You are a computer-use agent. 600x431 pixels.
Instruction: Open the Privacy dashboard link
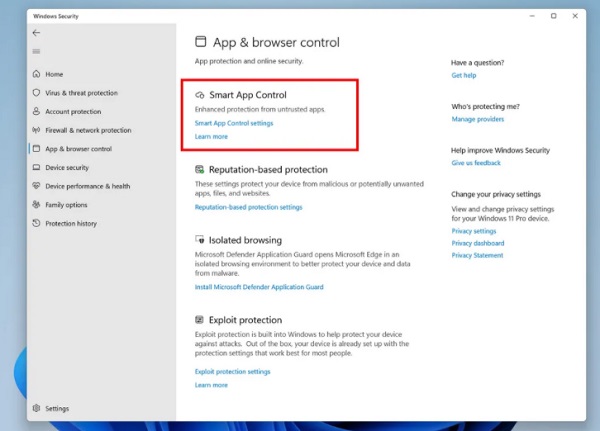477,243
